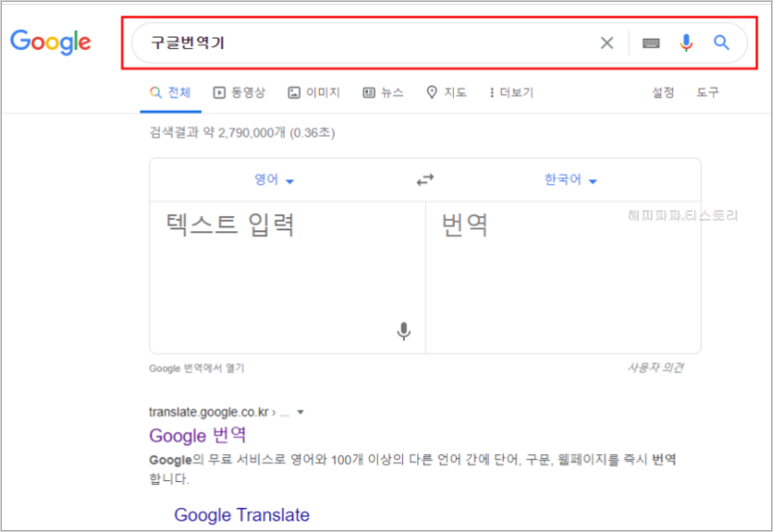Image resolution: width=773 pixels, height=532 pixels.
Task: Click the 사용자 의견 feedback link
Action: click(x=655, y=368)
